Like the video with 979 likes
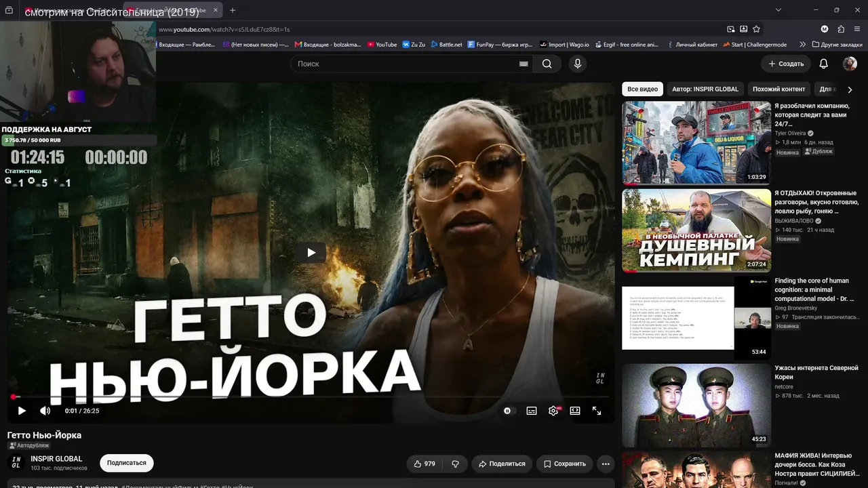 click(425, 464)
